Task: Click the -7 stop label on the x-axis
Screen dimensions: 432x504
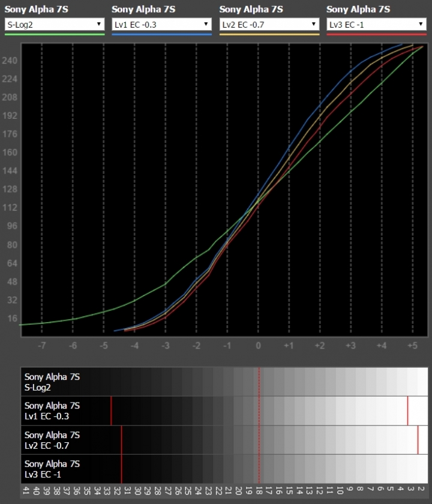Action: coord(42,346)
